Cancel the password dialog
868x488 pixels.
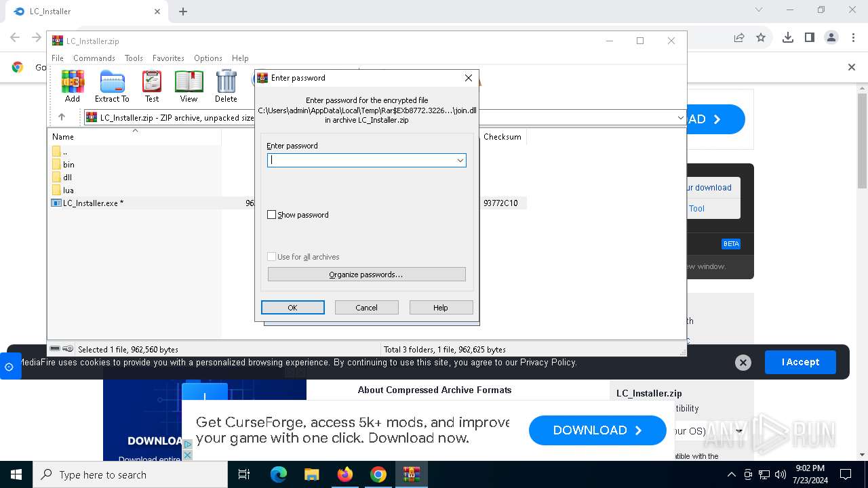click(x=366, y=308)
